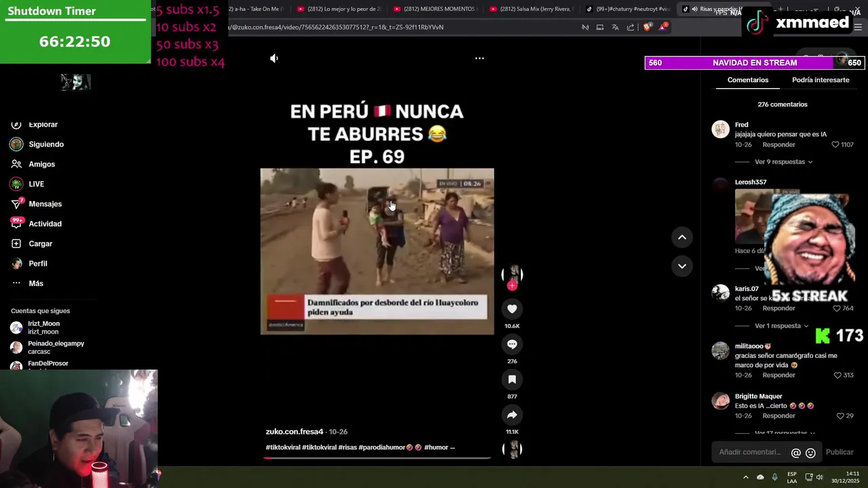Screen dimensions: 868x488
Task: Open comments via the speech bubble icon
Action: [x=512, y=344]
